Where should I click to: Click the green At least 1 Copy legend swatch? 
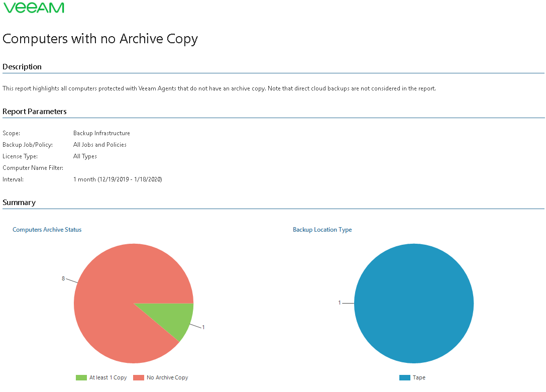(81, 377)
